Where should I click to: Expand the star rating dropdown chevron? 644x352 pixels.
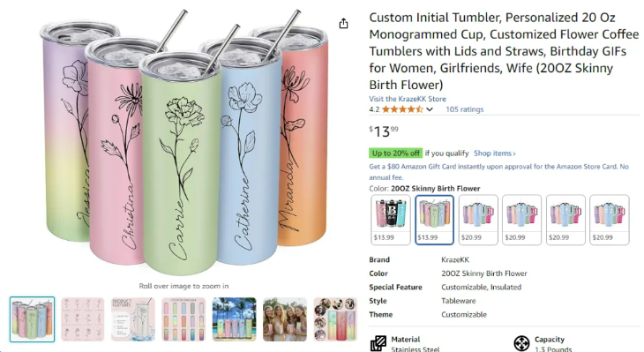[430, 109]
